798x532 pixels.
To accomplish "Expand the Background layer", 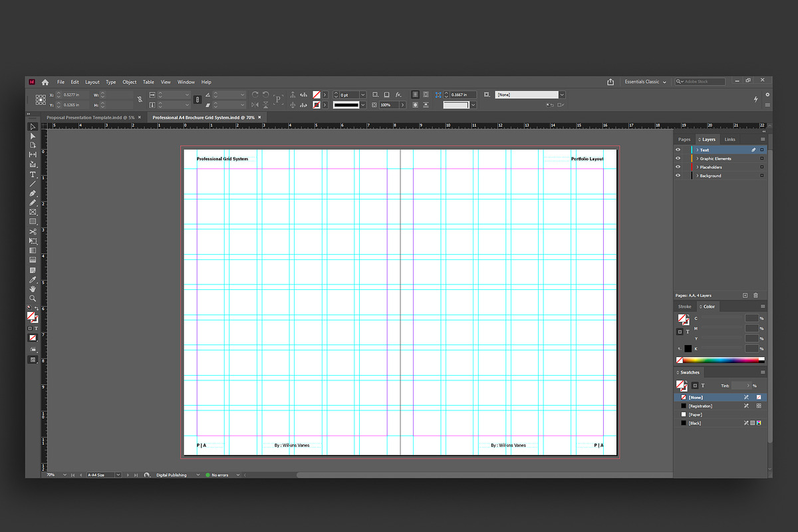I will point(698,176).
